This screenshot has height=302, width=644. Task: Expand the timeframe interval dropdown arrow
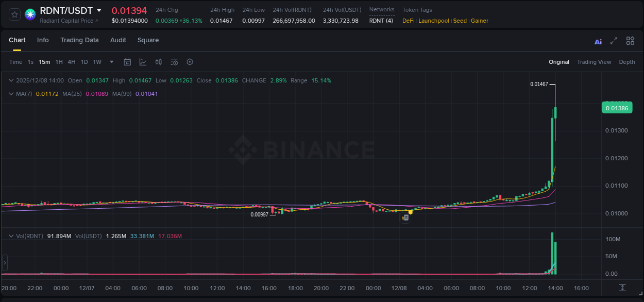[x=111, y=62]
